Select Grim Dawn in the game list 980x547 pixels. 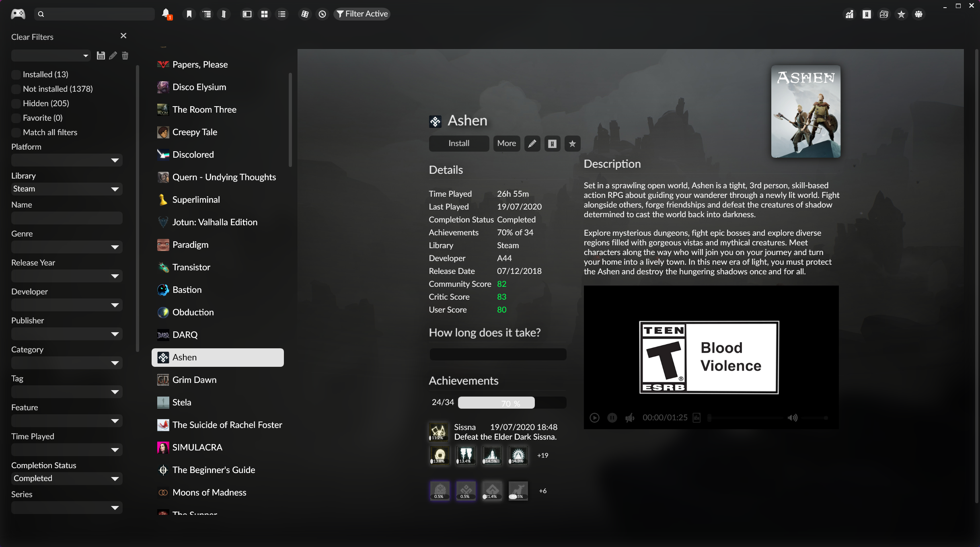coord(194,380)
